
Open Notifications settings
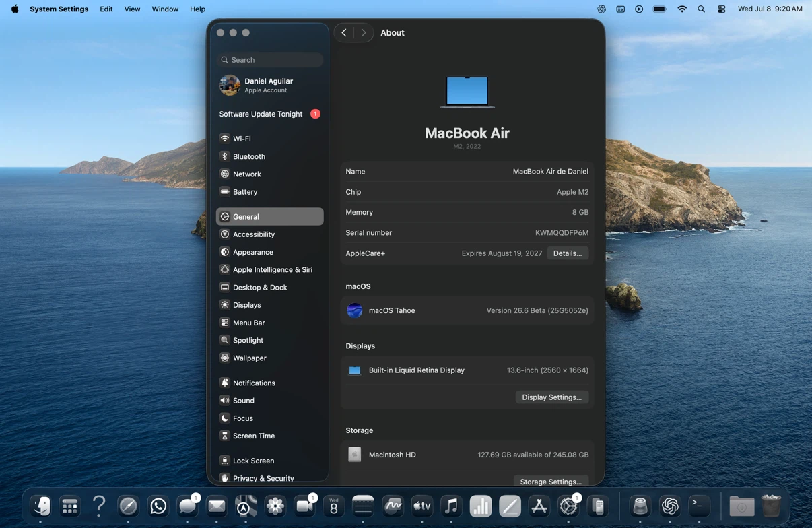pyautogui.click(x=269, y=383)
